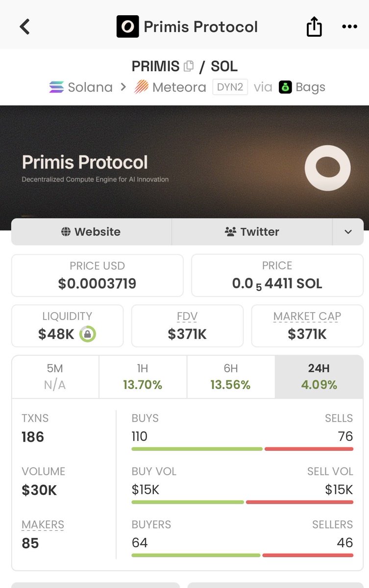The image size is (369, 588).
Task: Open the project Website link
Action: tap(91, 232)
